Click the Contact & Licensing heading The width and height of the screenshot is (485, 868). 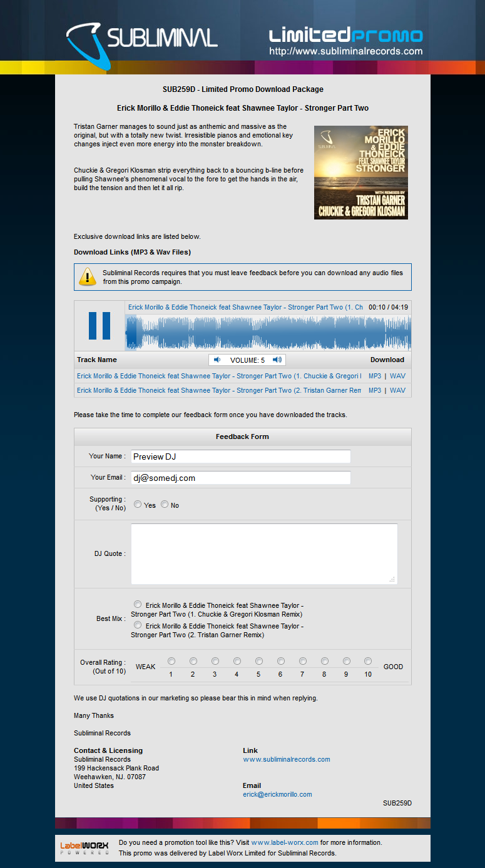(x=108, y=750)
